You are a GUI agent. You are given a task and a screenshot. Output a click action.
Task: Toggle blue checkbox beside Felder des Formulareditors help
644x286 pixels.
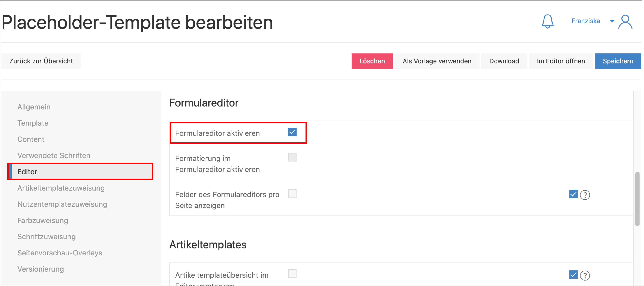coord(573,194)
